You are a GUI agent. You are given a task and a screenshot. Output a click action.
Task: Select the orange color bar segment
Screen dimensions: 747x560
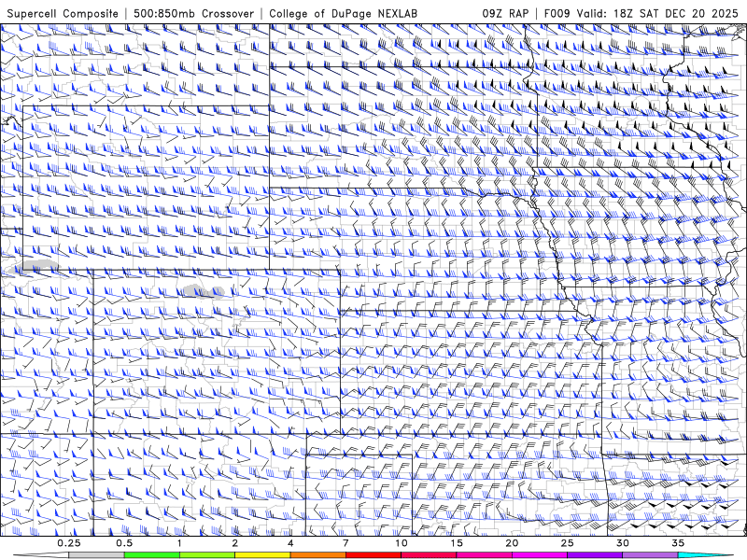click(317, 555)
